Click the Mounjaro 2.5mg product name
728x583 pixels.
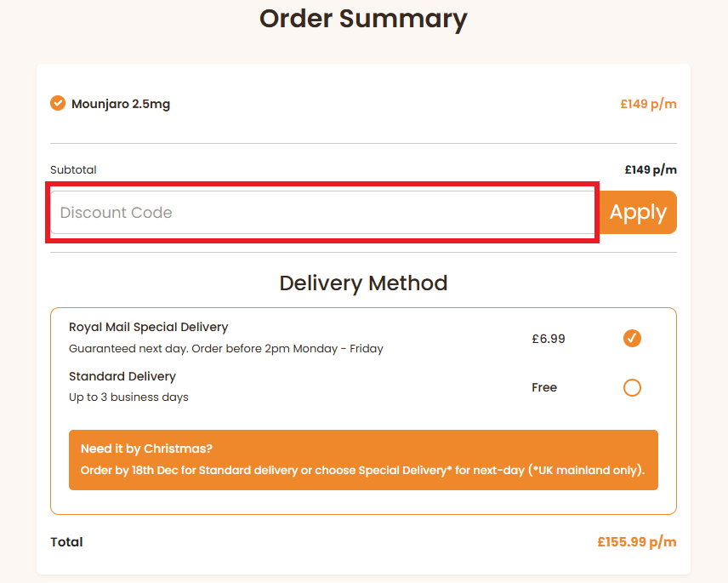point(121,104)
